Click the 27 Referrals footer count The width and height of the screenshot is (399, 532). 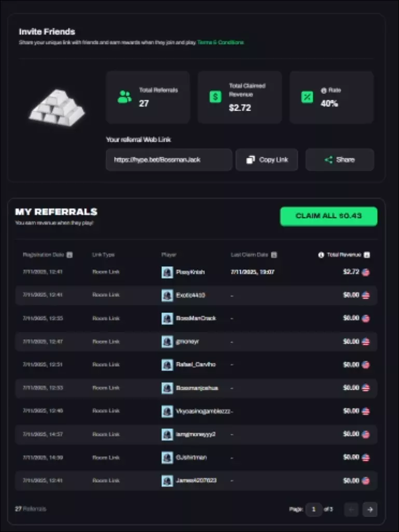(x=31, y=509)
